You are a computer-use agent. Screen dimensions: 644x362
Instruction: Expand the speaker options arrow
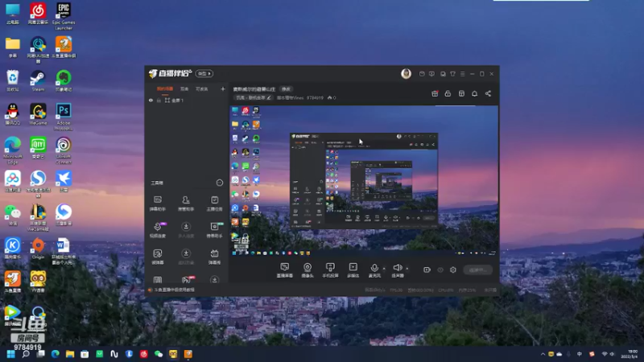tap(407, 269)
